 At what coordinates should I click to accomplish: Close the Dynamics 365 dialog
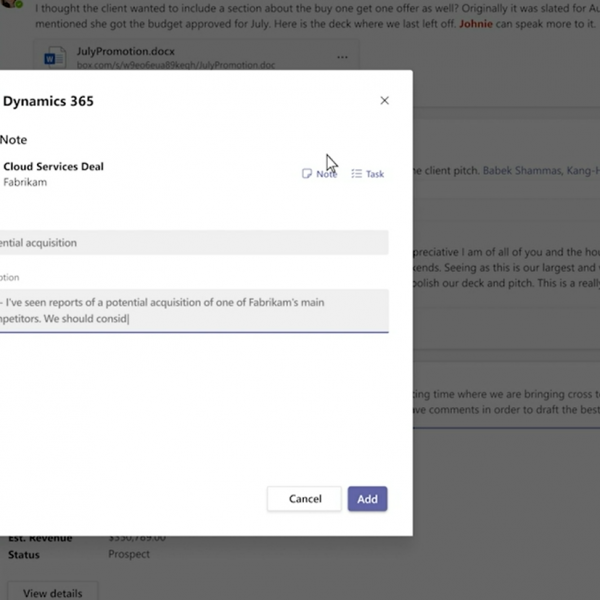click(x=384, y=101)
